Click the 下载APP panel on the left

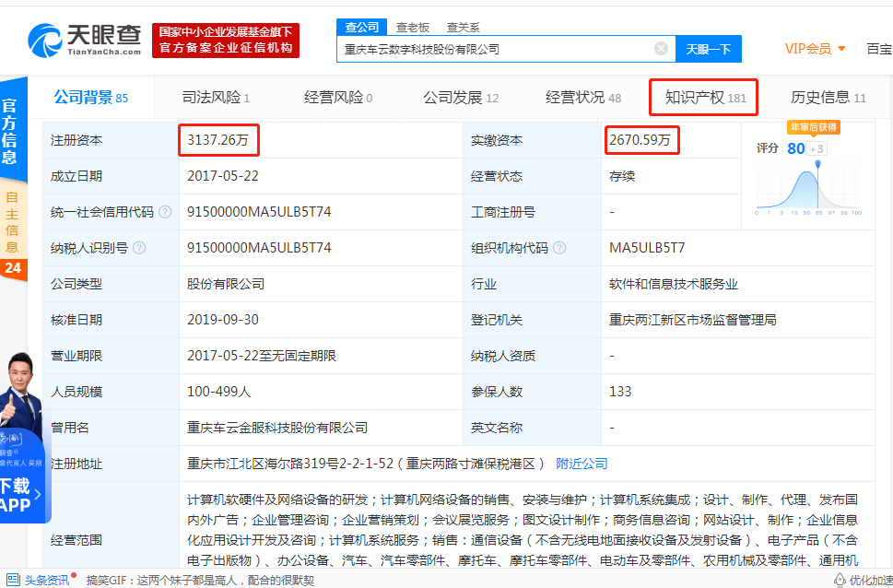coord(17,502)
